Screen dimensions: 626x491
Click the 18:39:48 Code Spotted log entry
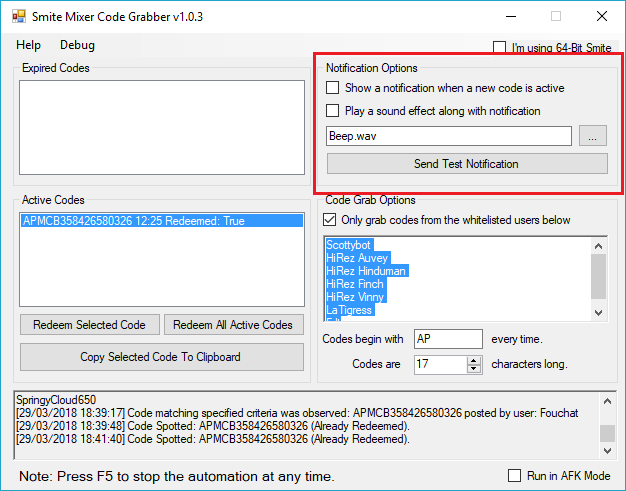(213, 426)
